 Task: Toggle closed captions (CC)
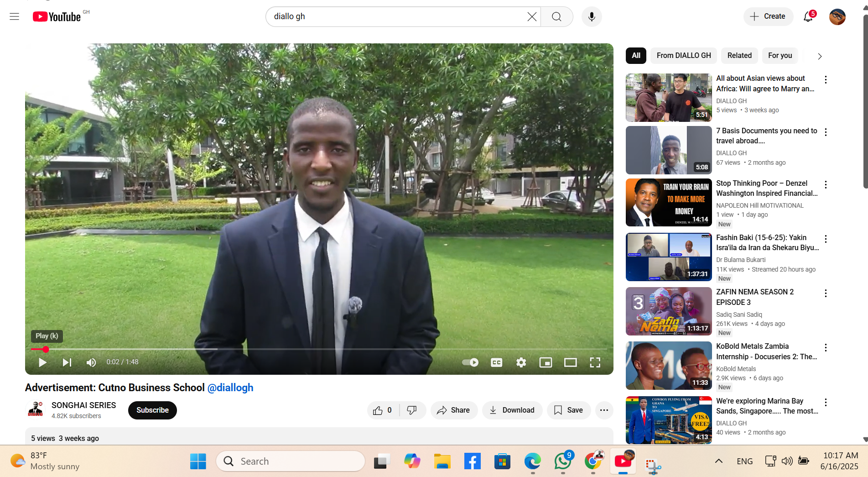pyautogui.click(x=496, y=362)
